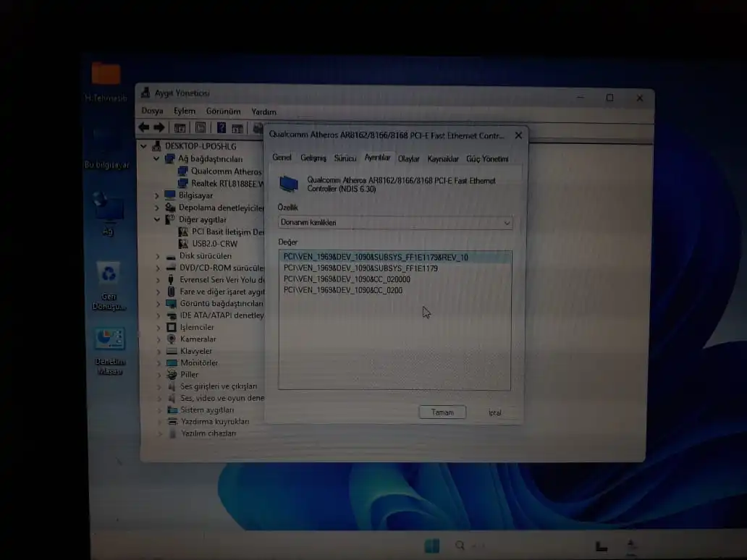
Task: Switch to the Kaynaklar tab
Action: 442,159
